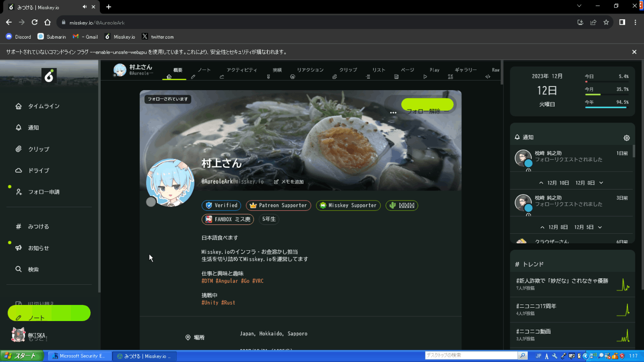Open 通知 notifications from sidebar

27,127
